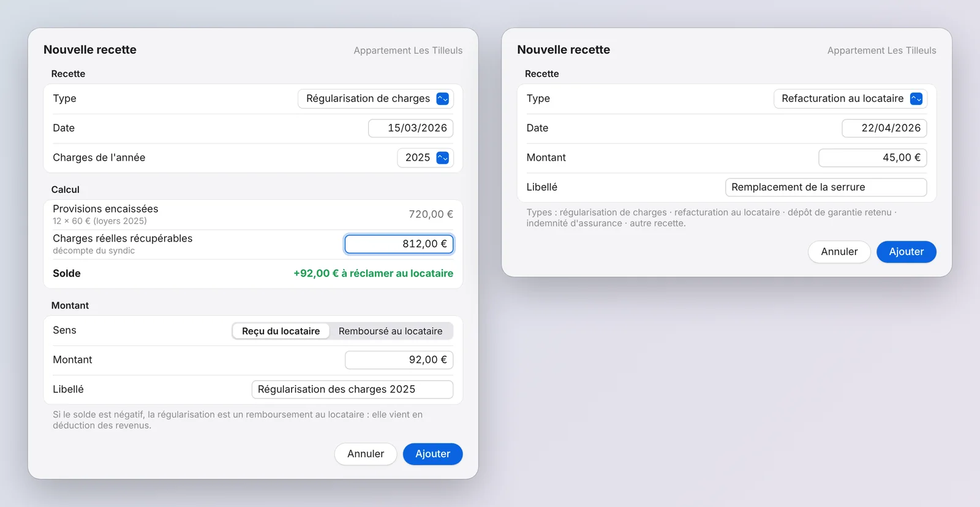Screen dimensions: 980x507
Task: Click the Solde result '+92,00 € à réclamer au locataire'
Action: 374,273
